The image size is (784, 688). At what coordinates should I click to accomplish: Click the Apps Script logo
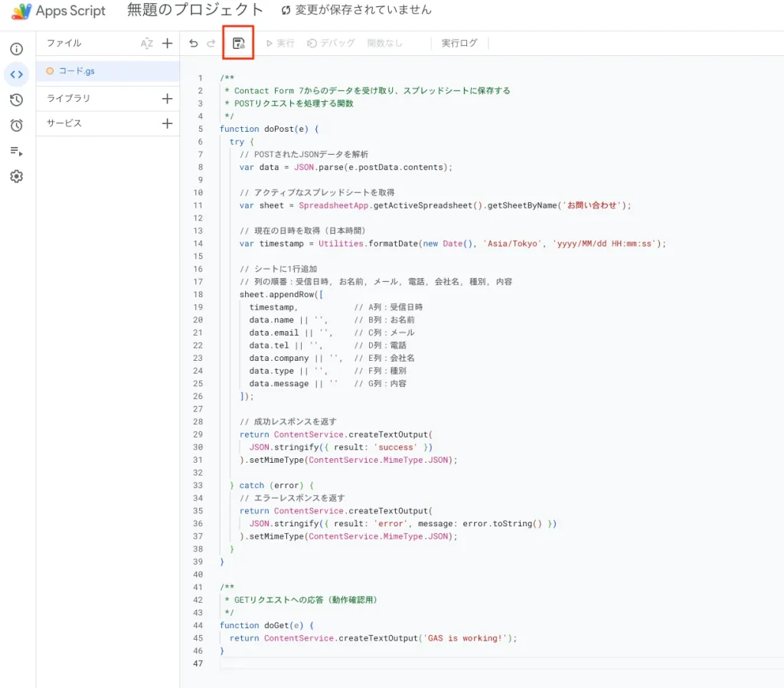[x=21, y=11]
